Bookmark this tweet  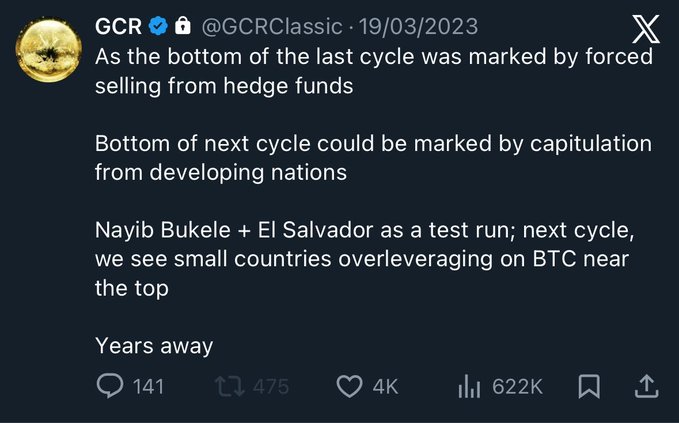(x=589, y=386)
